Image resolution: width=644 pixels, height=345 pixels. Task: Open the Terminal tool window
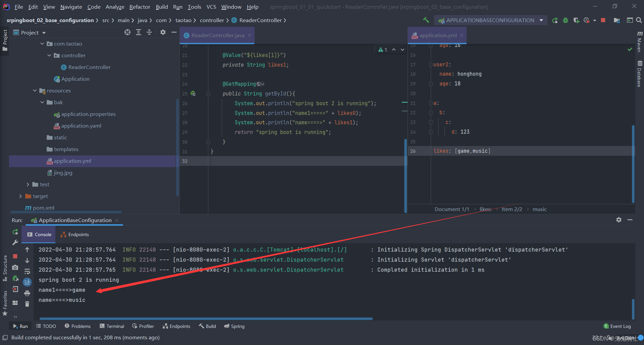(112, 326)
